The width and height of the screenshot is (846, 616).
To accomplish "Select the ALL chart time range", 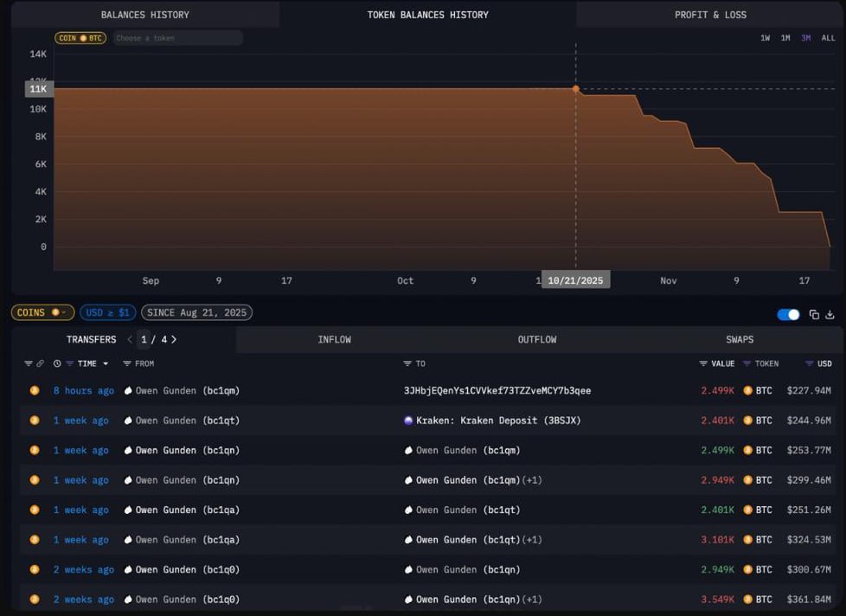I will tap(828, 38).
